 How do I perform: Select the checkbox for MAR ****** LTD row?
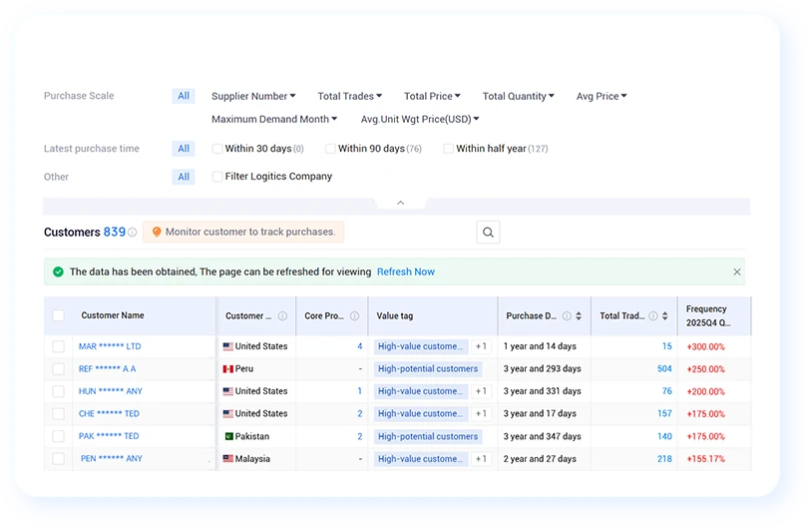pyautogui.click(x=59, y=346)
